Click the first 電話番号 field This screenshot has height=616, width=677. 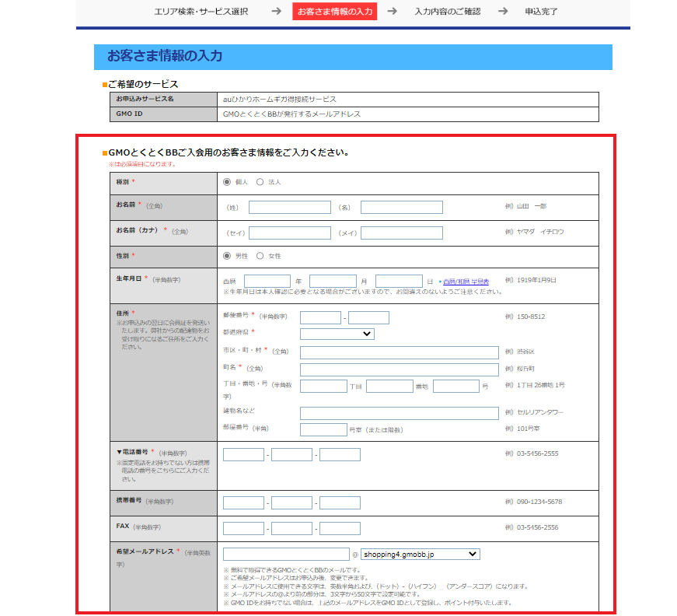click(243, 454)
